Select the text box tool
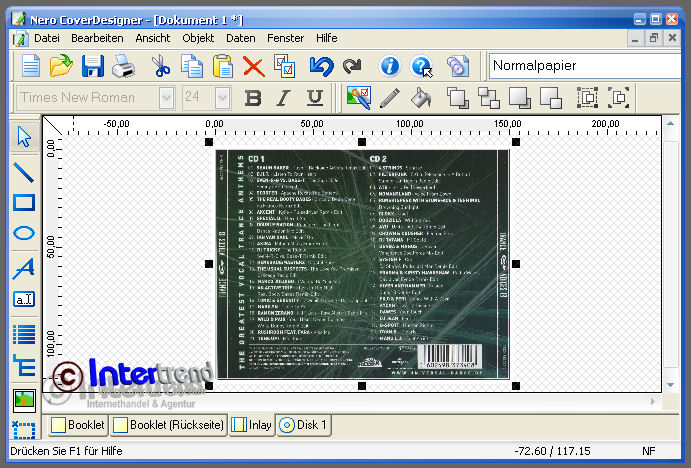This screenshot has height=468, width=691. 24,299
